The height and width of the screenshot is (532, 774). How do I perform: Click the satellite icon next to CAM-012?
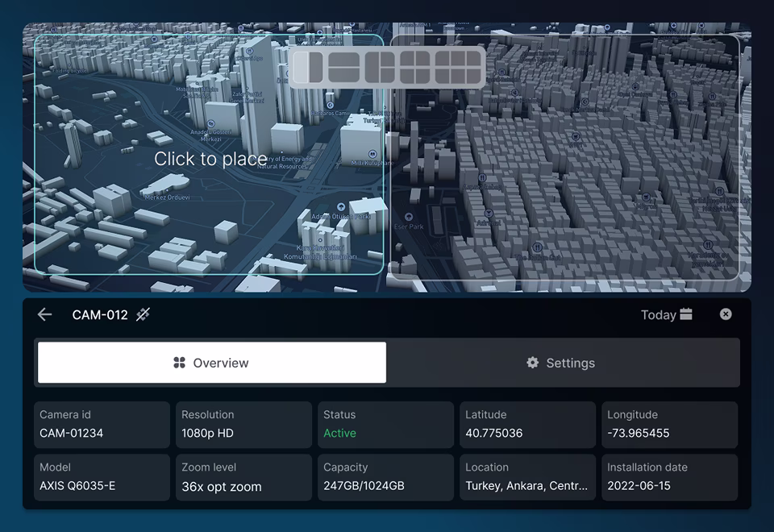[x=143, y=314]
